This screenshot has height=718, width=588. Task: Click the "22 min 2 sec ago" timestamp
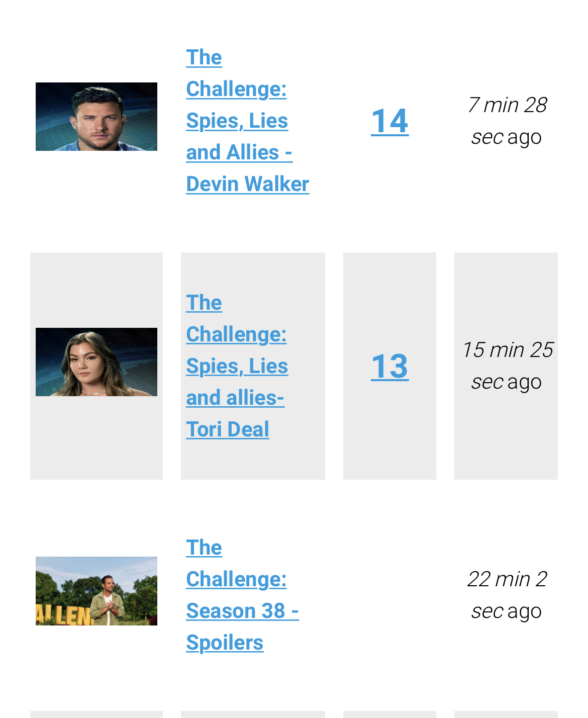pyautogui.click(x=507, y=595)
